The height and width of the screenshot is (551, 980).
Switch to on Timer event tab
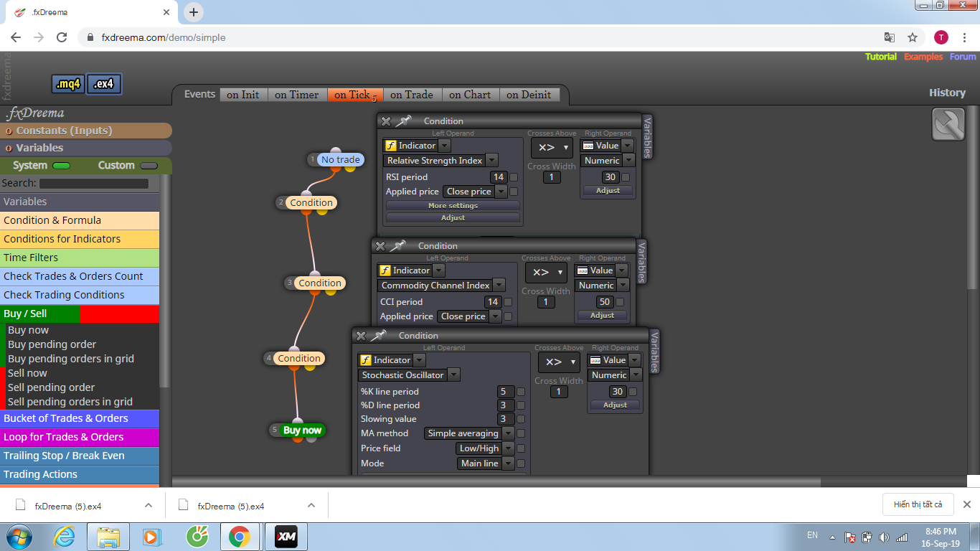click(x=296, y=95)
